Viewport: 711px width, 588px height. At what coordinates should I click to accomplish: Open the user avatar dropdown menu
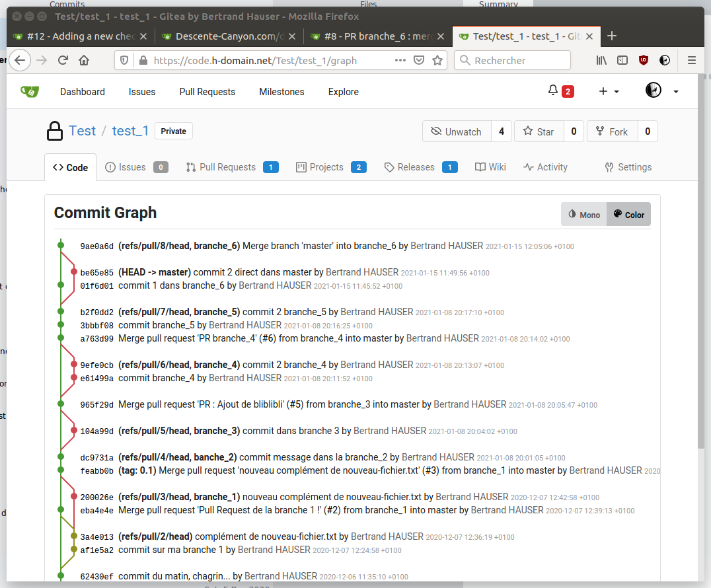(x=662, y=91)
